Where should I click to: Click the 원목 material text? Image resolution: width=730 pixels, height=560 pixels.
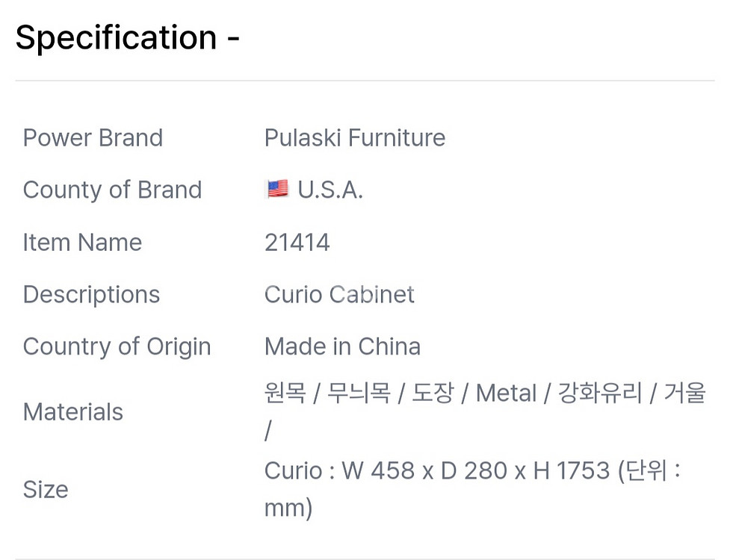coord(285,393)
